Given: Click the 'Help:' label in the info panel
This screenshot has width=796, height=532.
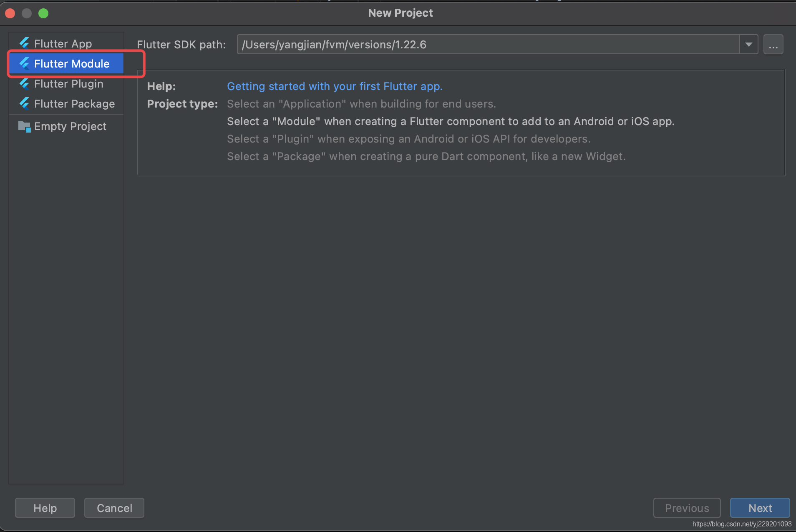Looking at the screenshot, I should [161, 86].
